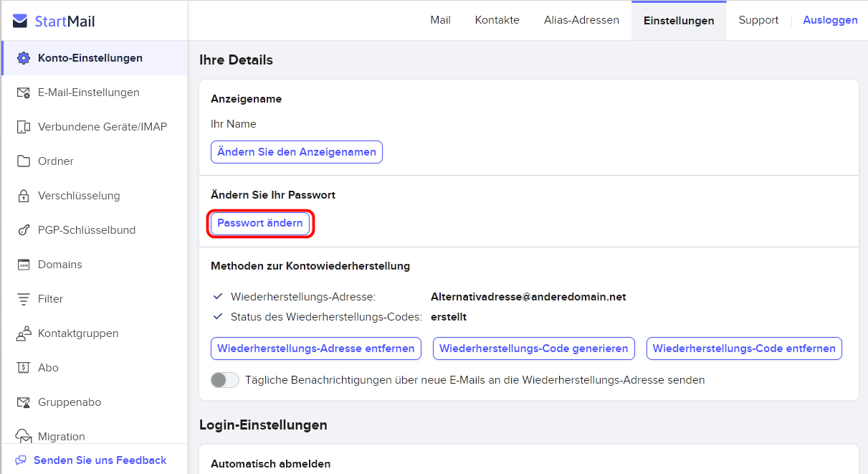Screen dimensions: 868x474
Task: Select the Einstellungen tab
Action: 679,20
